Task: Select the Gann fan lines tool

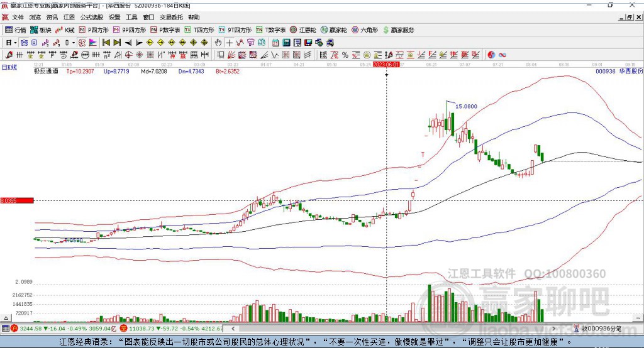Action: pos(231,55)
